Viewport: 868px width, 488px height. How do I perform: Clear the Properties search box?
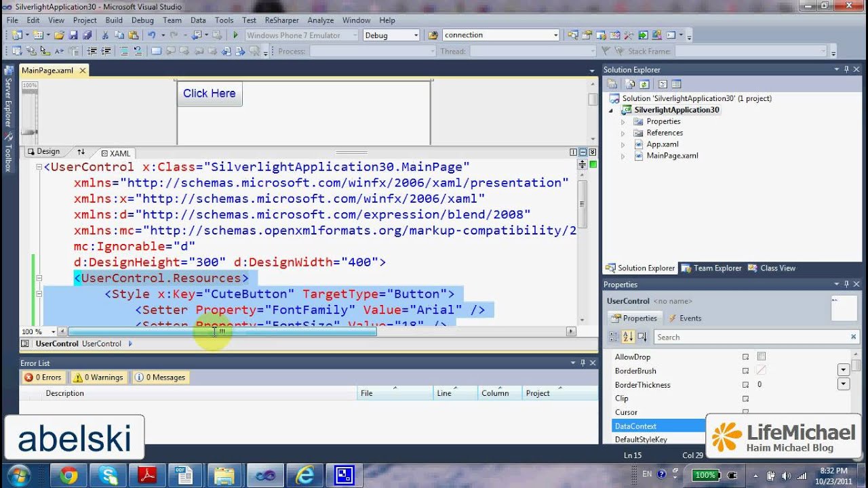pos(854,337)
